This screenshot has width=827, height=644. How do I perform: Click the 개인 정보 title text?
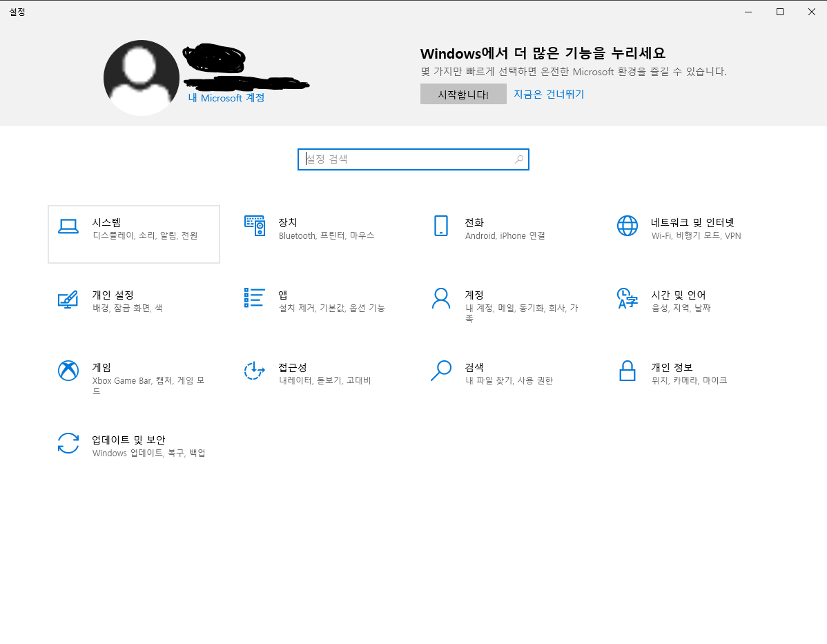point(672,367)
